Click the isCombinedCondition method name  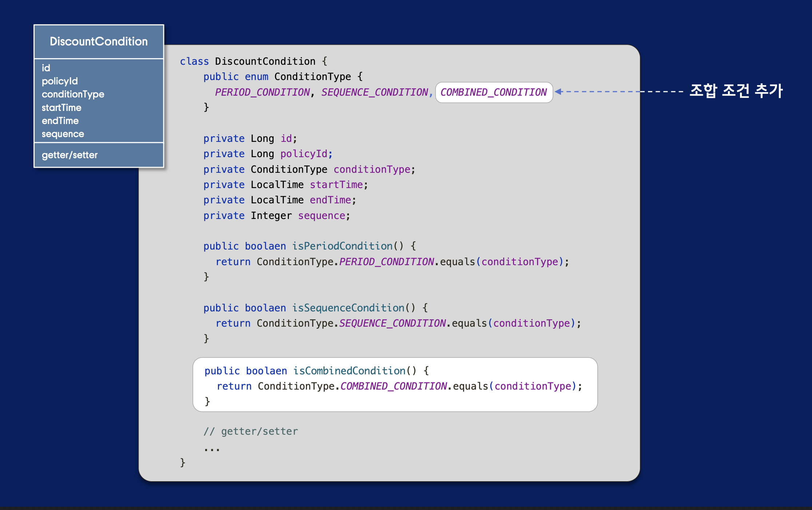[x=349, y=371]
